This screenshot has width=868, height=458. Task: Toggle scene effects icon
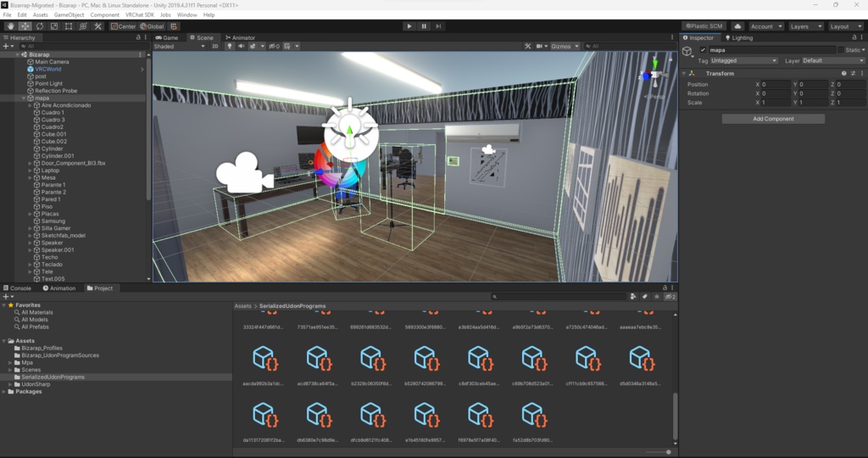253,46
